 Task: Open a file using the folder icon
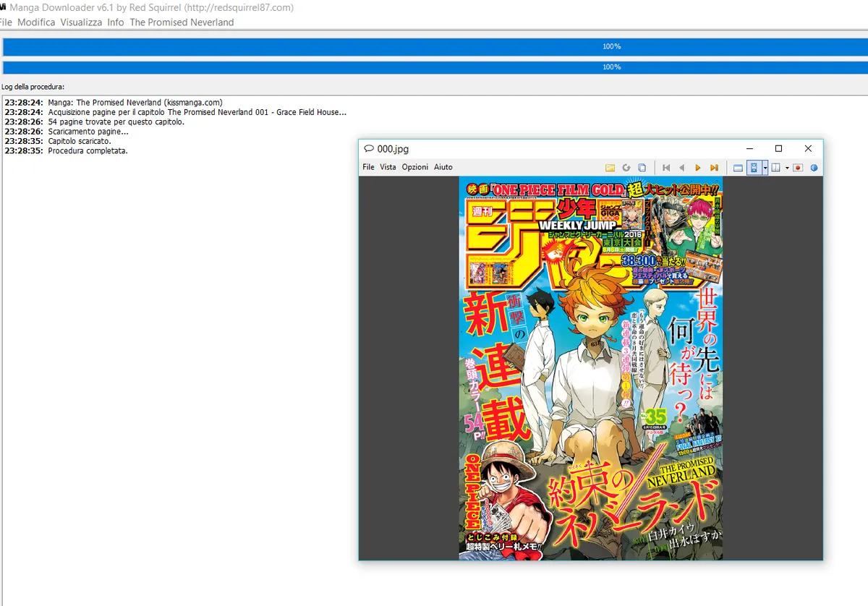click(x=610, y=167)
